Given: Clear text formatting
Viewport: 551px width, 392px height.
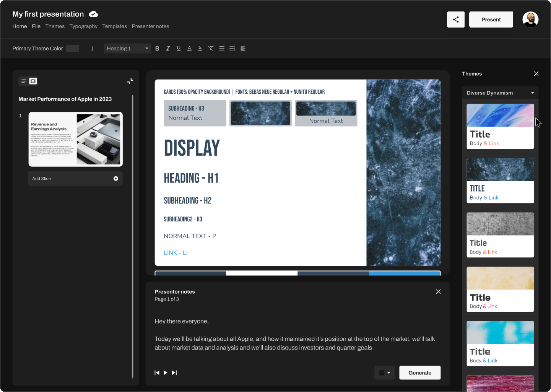Looking at the screenshot, I should click(211, 49).
